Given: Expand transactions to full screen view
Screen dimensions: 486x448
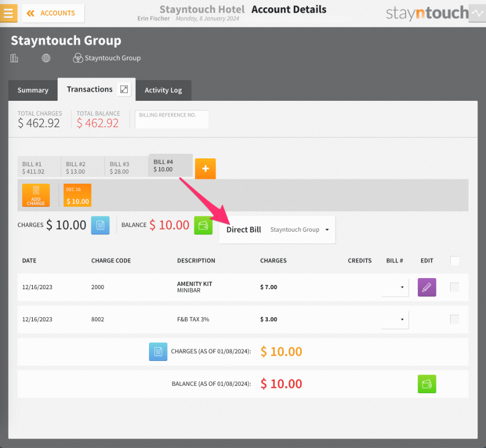Looking at the screenshot, I should (124, 89).
